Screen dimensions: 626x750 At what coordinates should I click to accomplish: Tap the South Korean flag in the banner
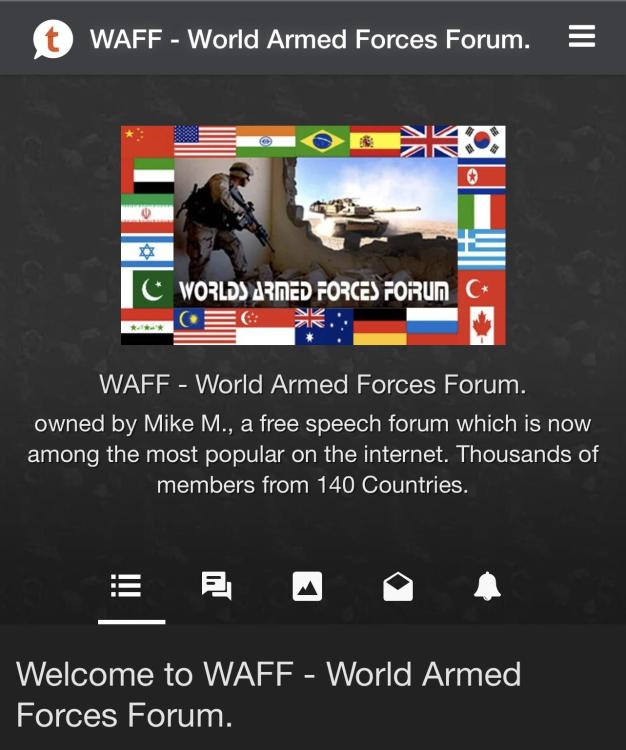tap(482, 142)
